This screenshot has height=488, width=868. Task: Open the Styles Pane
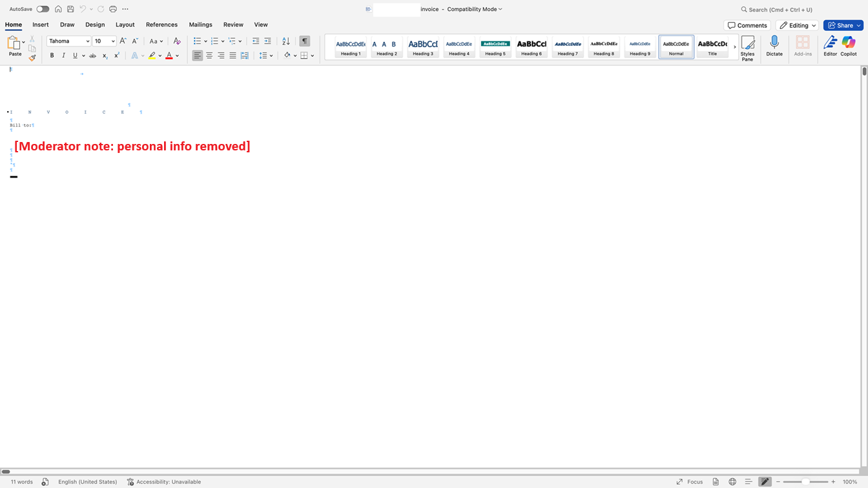pyautogui.click(x=747, y=48)
